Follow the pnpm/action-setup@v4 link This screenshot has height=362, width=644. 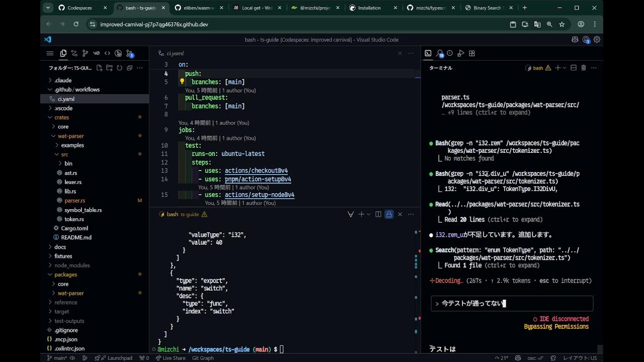pyautogui.click(x=258, y=179)
